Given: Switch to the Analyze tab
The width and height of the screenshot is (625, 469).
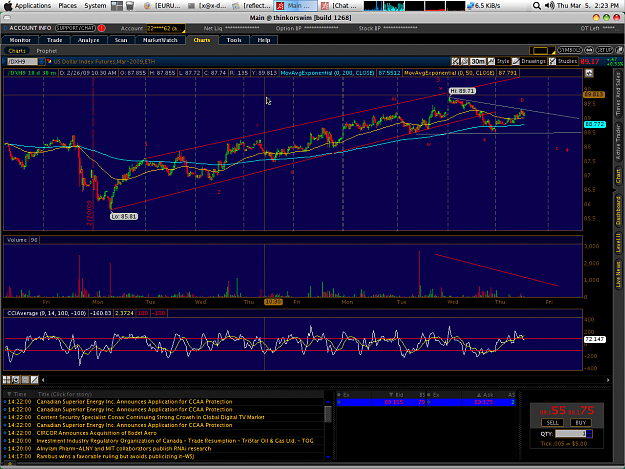Looking at the screenshot, I should 88,40.
